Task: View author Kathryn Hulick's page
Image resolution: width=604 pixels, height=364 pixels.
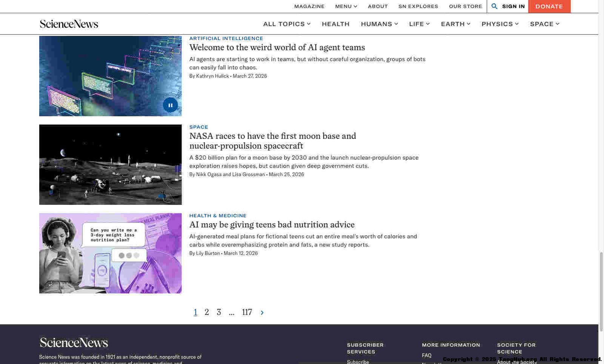Action: point(213,76)
